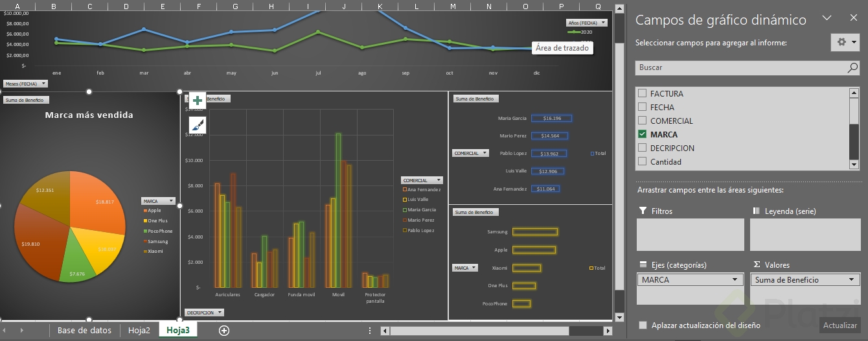Open MARCA dropdown in Ejes area
The image size is (868, 341).
tap(735, 280)
